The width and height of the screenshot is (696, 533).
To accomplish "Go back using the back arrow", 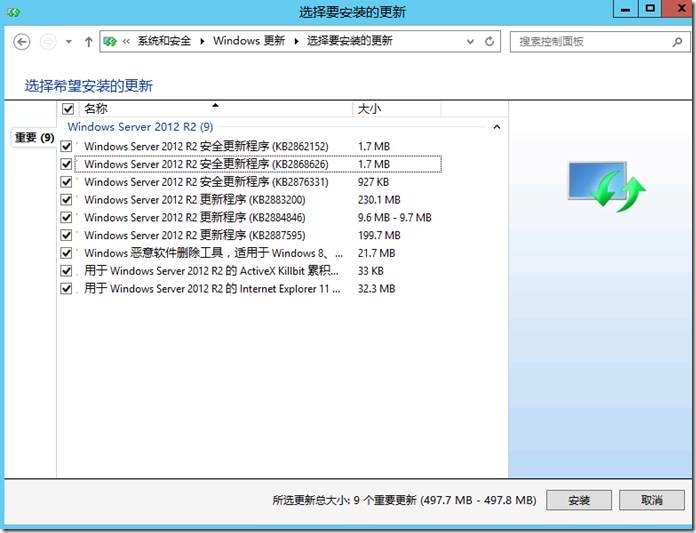I will (22, 42).
